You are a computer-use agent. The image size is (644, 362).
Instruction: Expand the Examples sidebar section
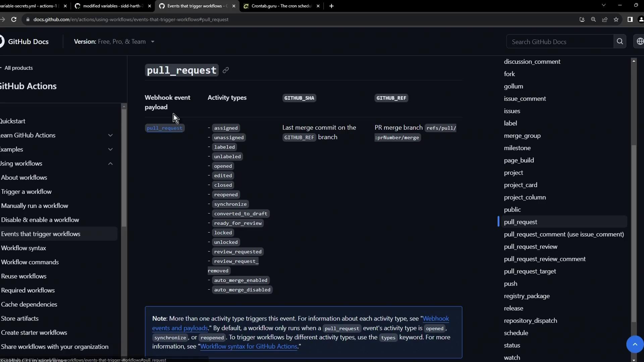(x=110, y=149)
